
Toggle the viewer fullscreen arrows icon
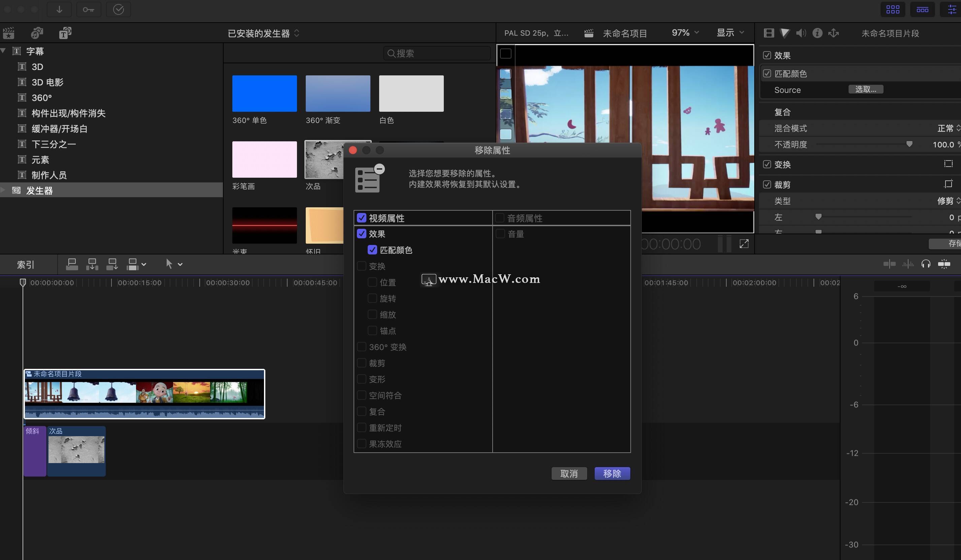point(744,244)
